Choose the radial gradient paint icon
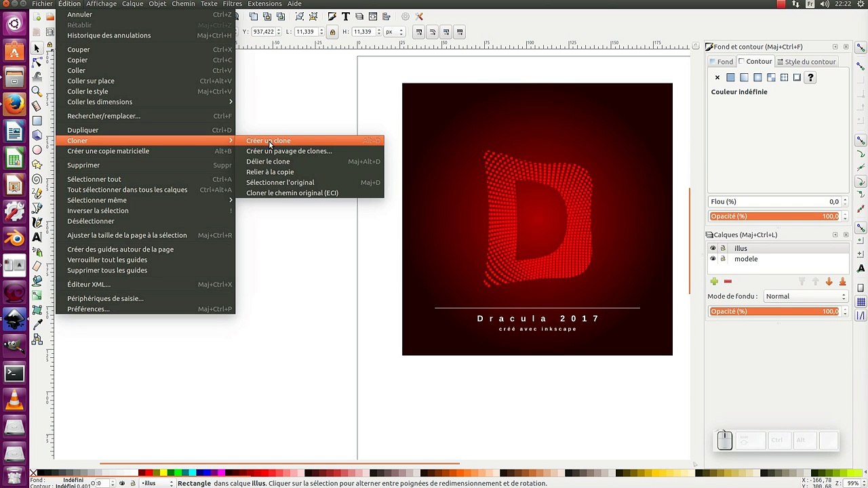Screen dimensions: 868x488 (757, 77)
